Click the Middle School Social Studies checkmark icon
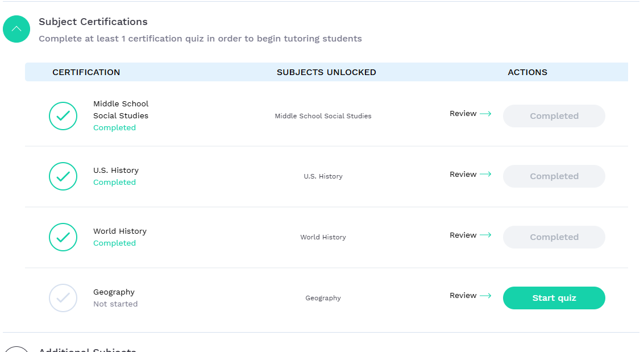This screenshot has width=644, height=352. coord(63,116)
